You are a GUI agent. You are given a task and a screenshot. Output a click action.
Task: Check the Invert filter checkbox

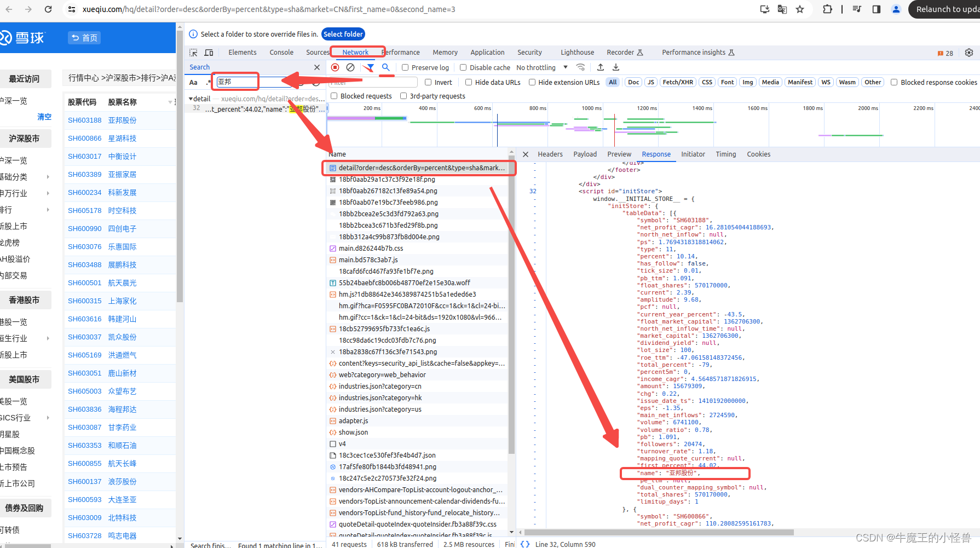[428, 82]
